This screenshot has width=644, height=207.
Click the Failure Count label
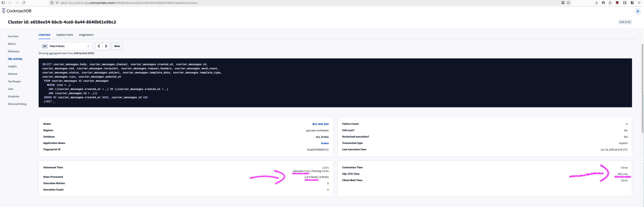(350, 124)
